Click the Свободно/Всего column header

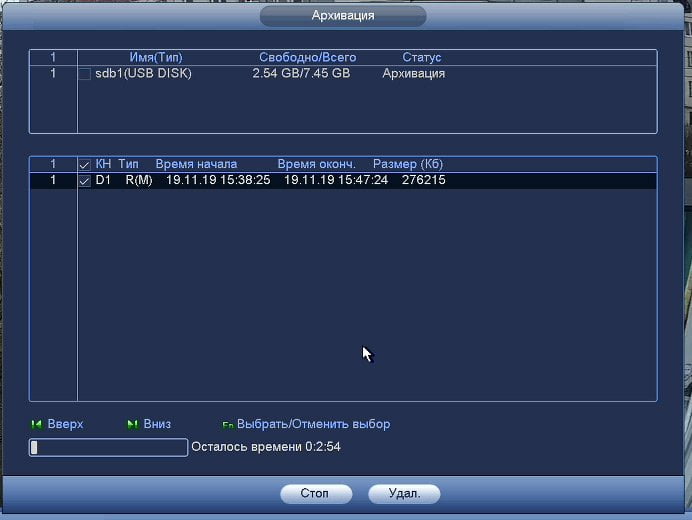pos(308,57)
